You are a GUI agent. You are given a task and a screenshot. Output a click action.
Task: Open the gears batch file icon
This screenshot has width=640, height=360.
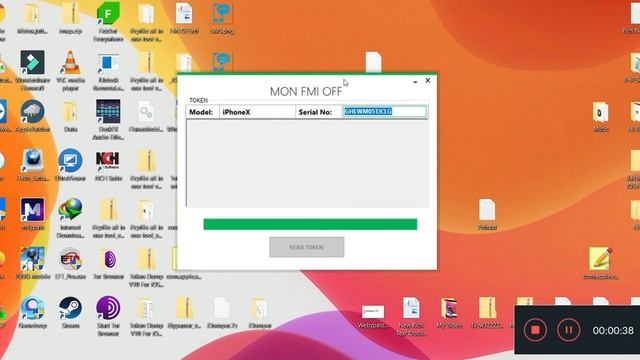pos(146,116)
